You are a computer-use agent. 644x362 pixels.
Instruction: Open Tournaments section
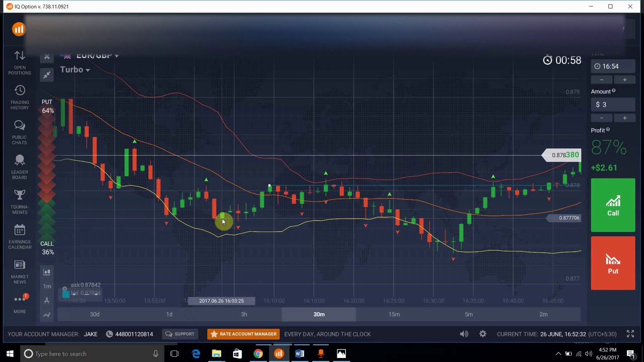[x=20, y=202]
